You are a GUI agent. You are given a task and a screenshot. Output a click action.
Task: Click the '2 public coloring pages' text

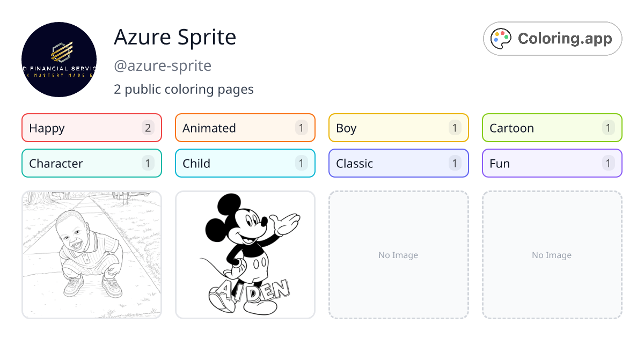(184, 89)
